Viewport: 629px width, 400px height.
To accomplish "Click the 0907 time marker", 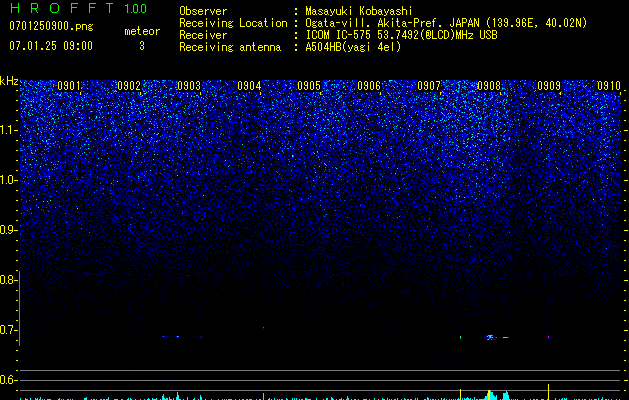I will click(x=429, y=86).
